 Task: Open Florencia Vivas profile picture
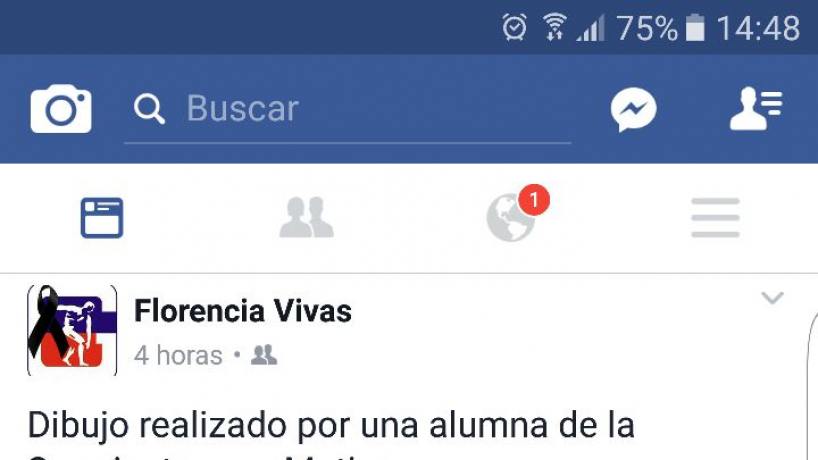click(72, 330)
